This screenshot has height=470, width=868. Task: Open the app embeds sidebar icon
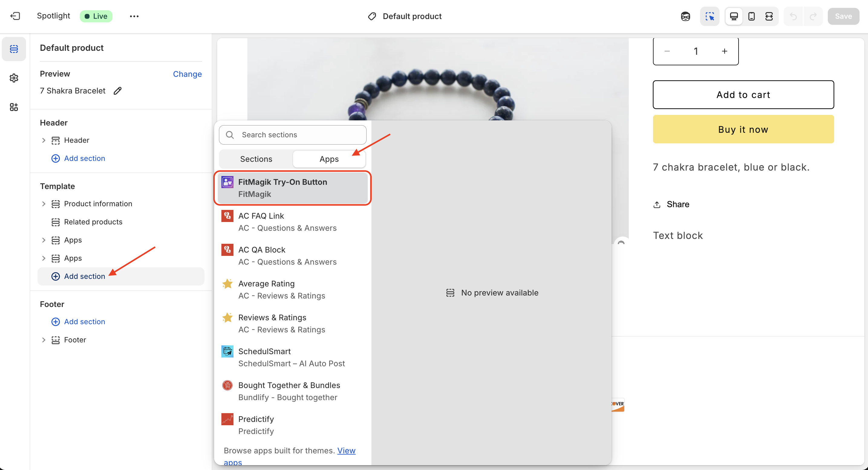coord(14,107)
